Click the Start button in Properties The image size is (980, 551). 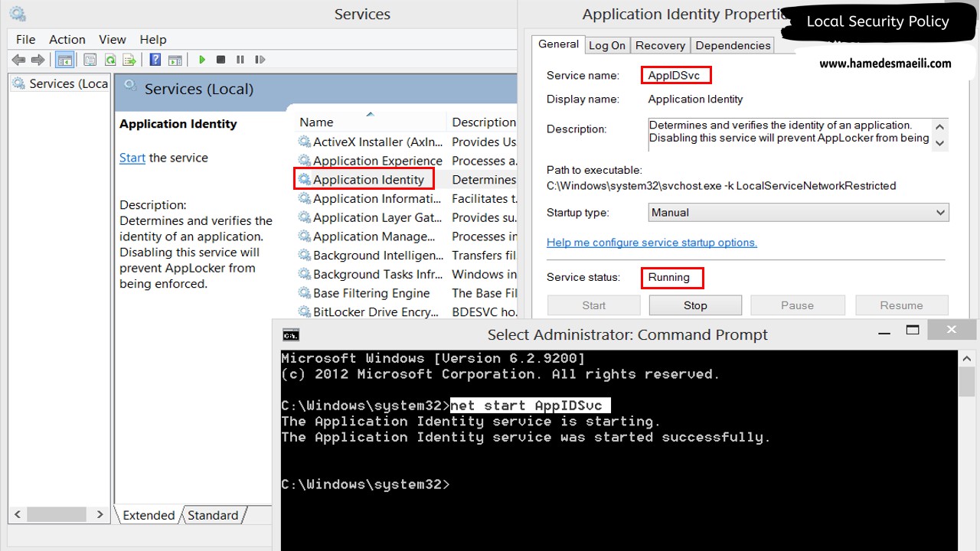(594, 305)
